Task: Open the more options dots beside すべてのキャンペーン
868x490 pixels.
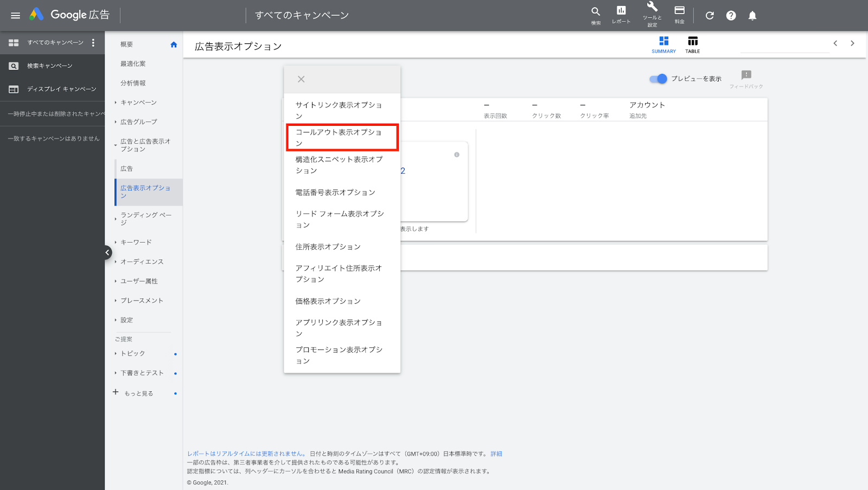Action: 93,42
